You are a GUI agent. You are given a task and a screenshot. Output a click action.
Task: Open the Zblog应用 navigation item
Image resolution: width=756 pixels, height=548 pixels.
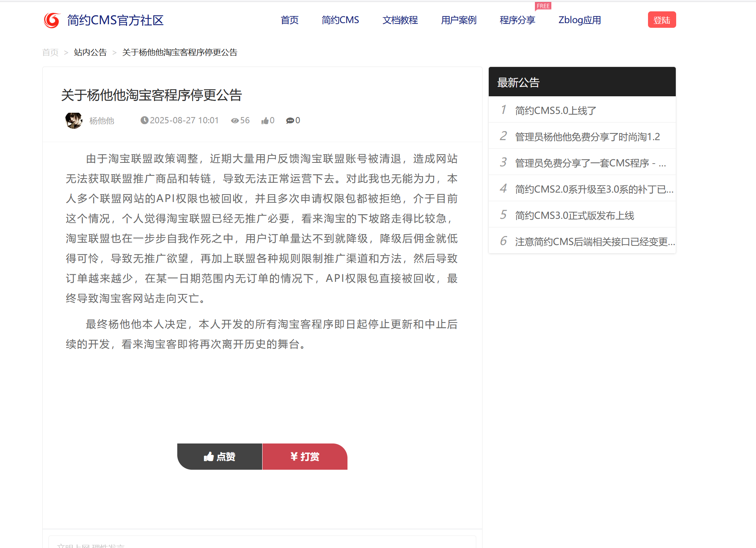[580, 20]
